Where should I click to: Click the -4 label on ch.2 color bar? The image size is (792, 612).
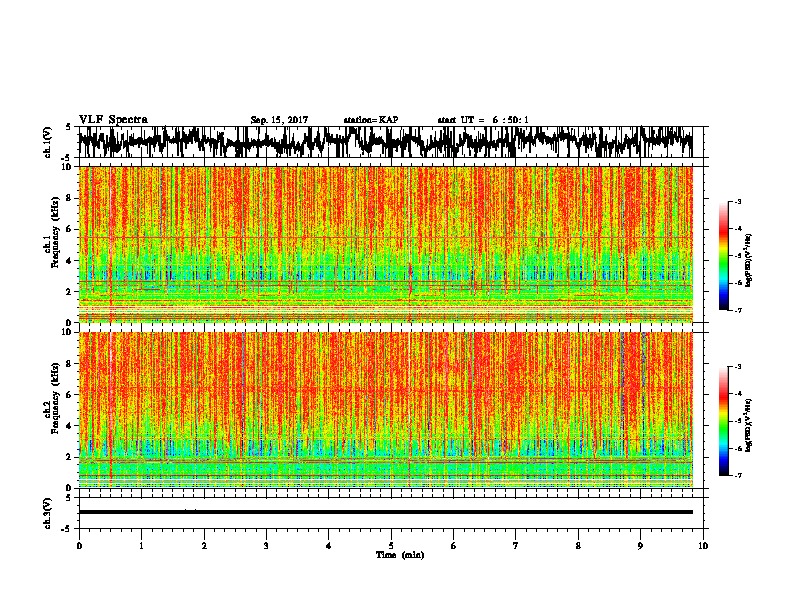738,393
